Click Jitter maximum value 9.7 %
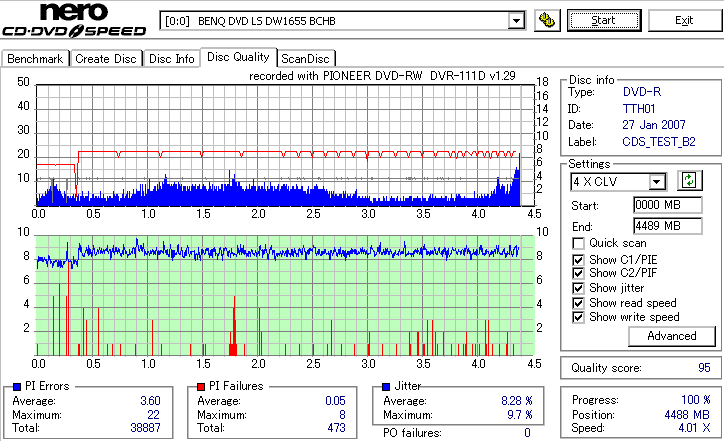Screen dimensions: 724x441 pos(520,415)
